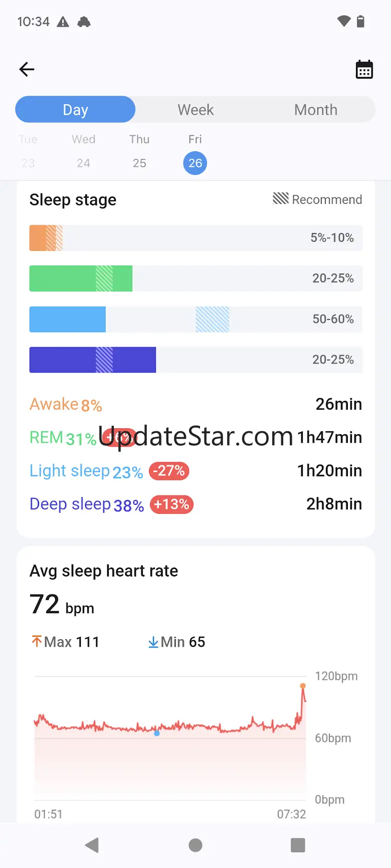Tap the purple Deep sleep stage bar

point(92,360)
